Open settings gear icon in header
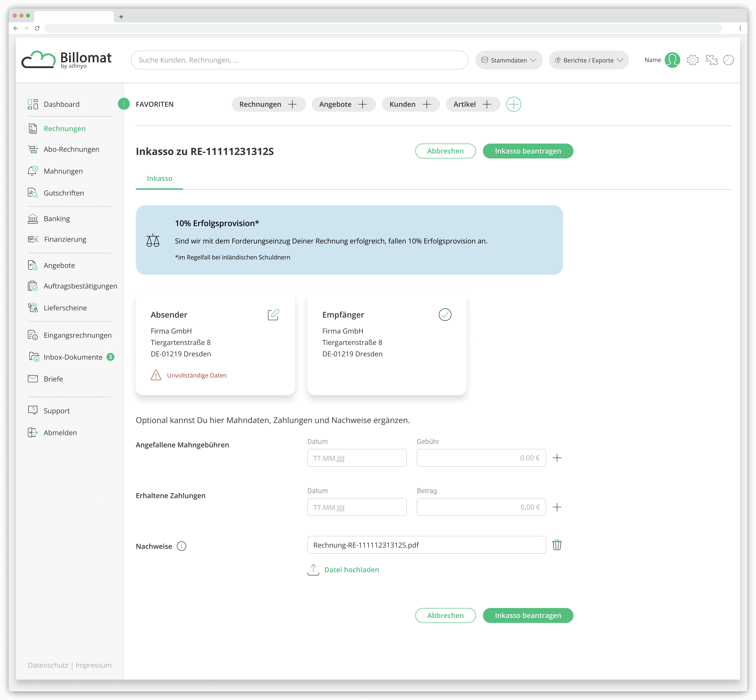 pyautogui.click(x=692, y=60)
